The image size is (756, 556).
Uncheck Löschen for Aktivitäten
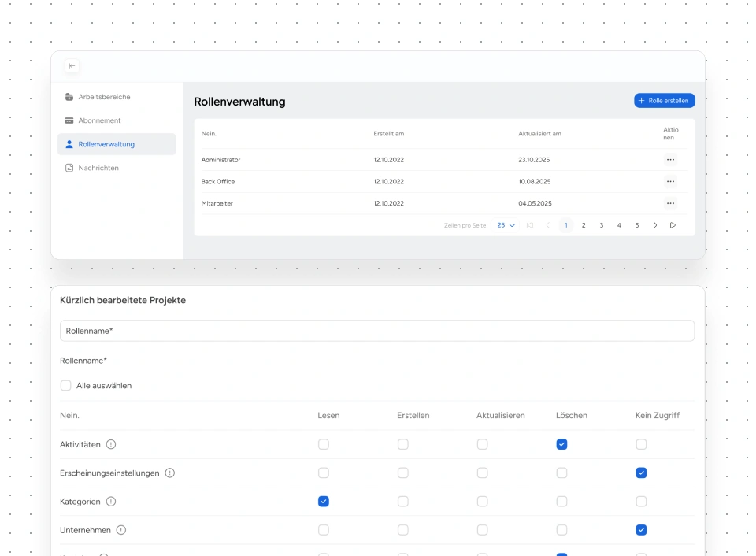click(561, 444)
